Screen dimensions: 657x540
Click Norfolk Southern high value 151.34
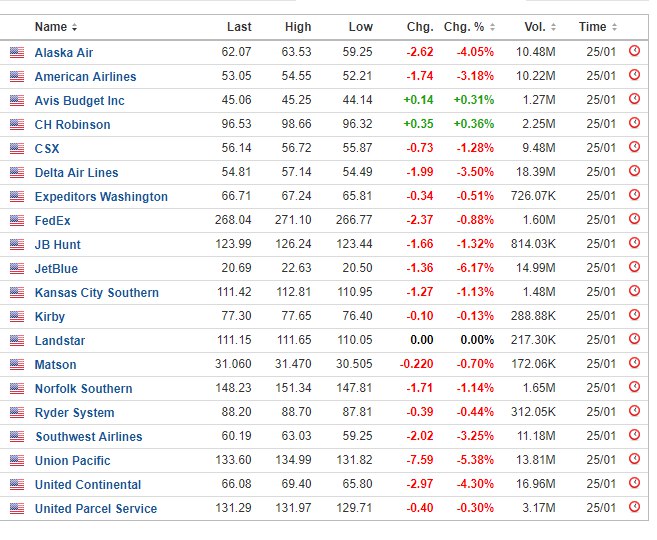point(293,388)
